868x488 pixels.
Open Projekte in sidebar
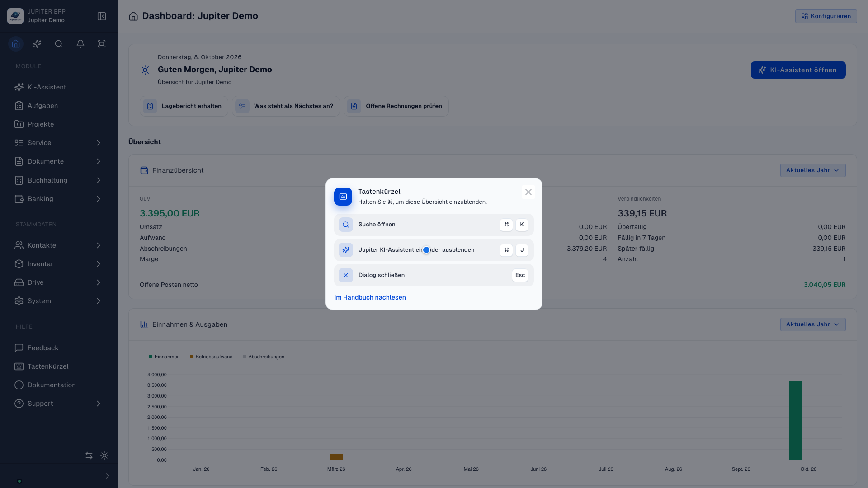pyautogui.click(x=59, y=124)
